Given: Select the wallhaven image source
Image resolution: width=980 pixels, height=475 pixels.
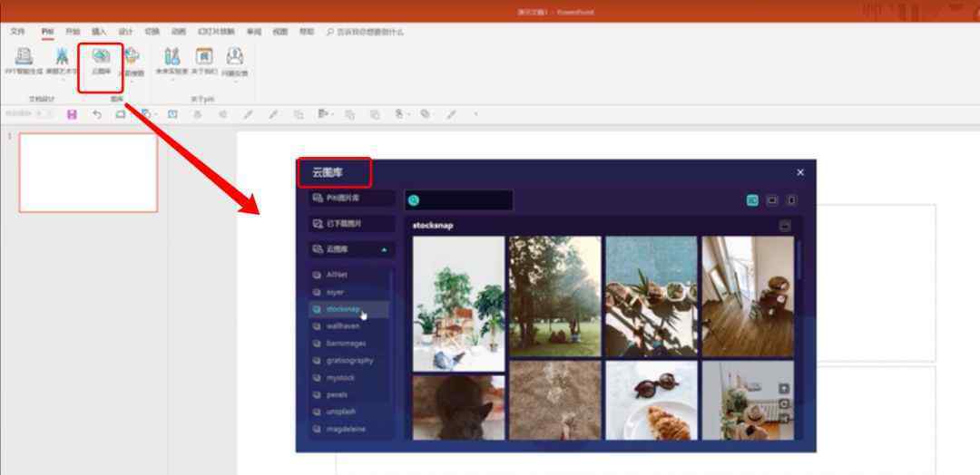Looking at the screenshot, I should click(343, 325).
